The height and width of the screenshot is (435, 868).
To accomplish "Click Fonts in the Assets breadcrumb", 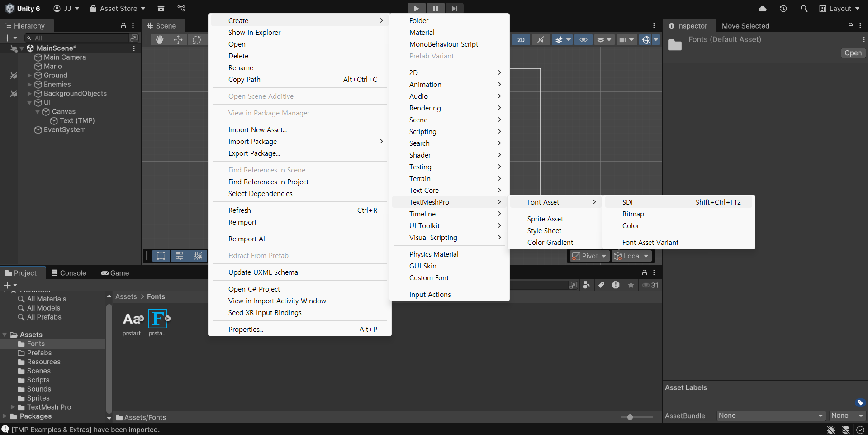I will (156, 297).
